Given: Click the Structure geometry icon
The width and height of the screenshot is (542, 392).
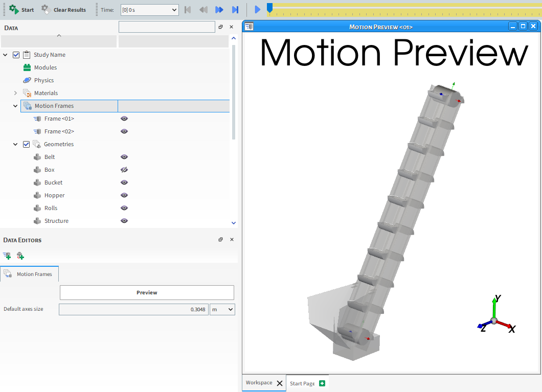Looking at the screenshot, I should (x=37, y=221).
